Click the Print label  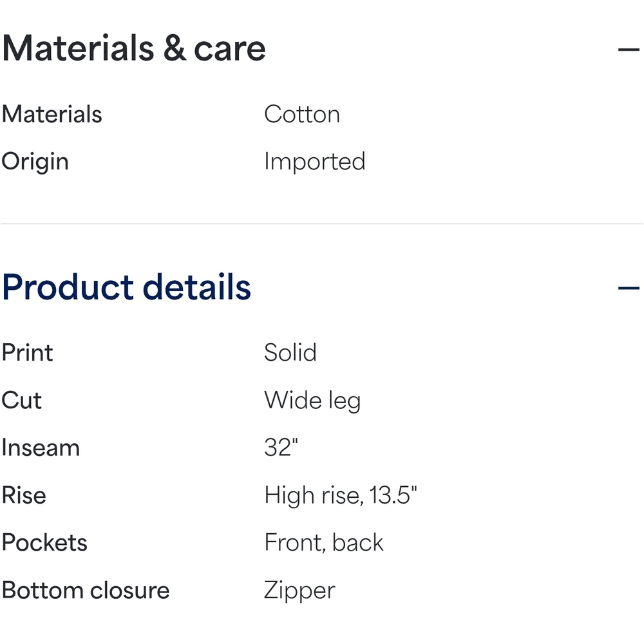click(x=27, y=353)
